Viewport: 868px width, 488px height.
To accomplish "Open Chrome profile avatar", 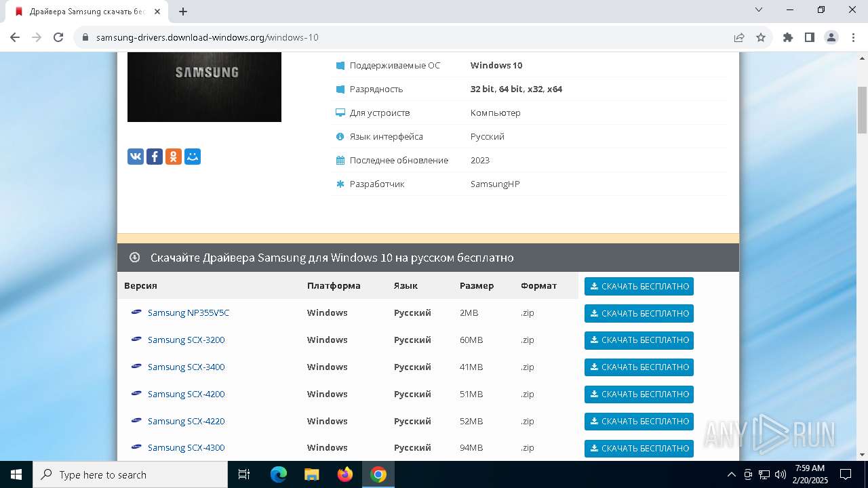I will pyautogui.click(x=831, y=37).
